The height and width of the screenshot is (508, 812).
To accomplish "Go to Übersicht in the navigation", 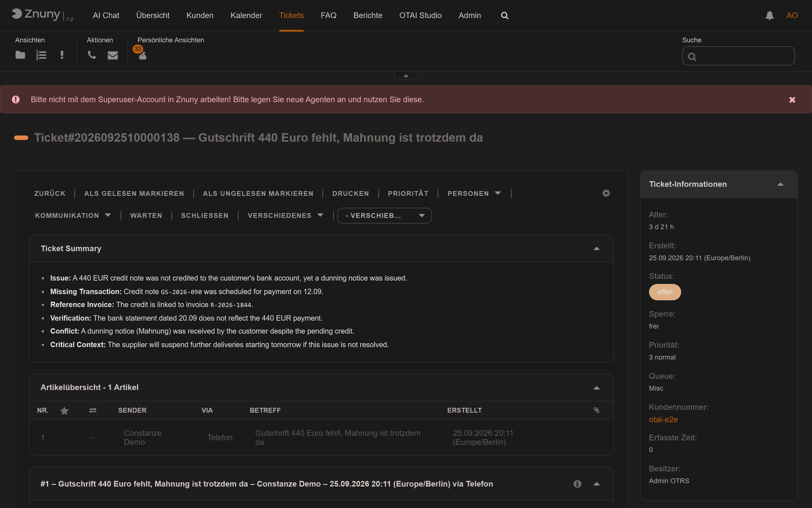I will point(153,16).
